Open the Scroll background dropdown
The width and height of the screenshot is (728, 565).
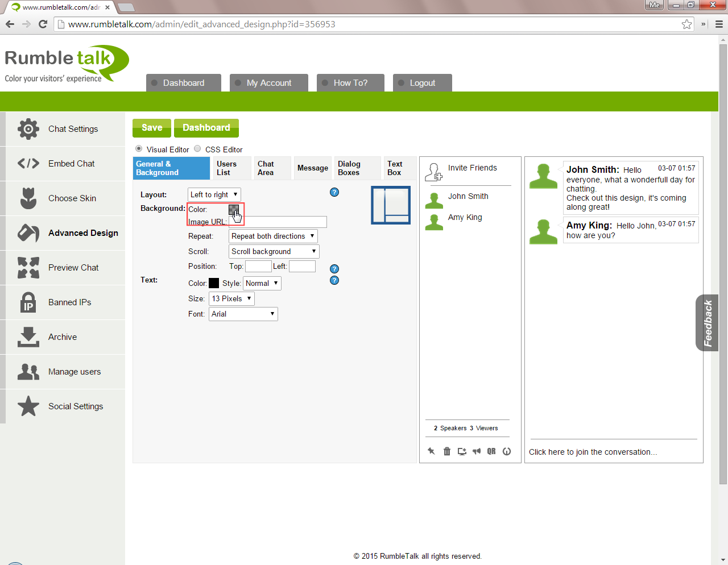pos(274,251)
